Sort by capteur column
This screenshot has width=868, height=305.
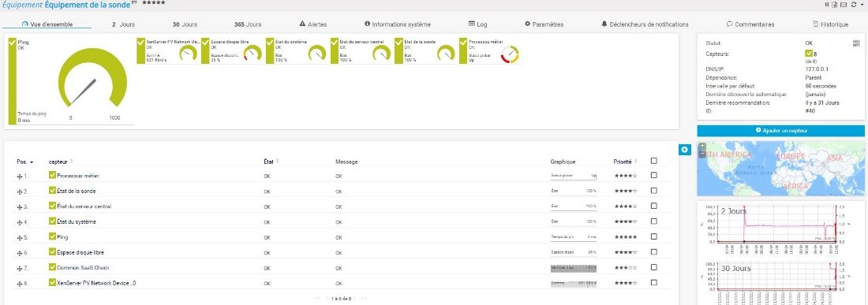(x=60, y=162)
